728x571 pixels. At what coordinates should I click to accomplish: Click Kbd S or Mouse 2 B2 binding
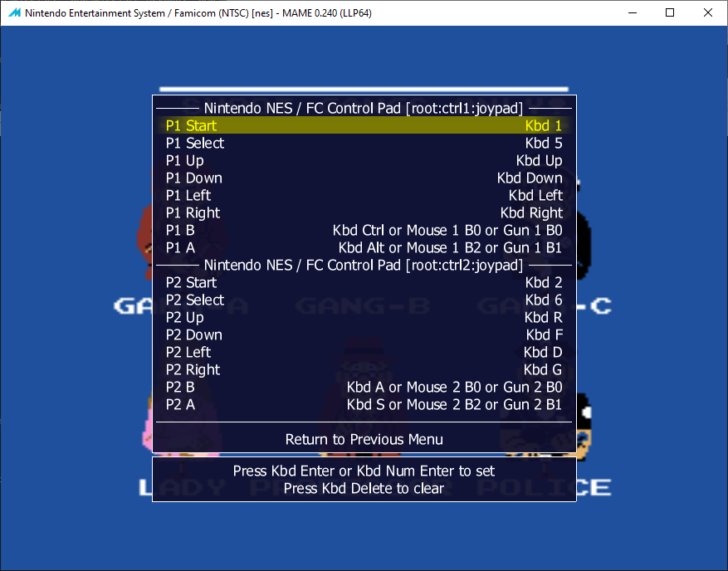tap(455, 404)
